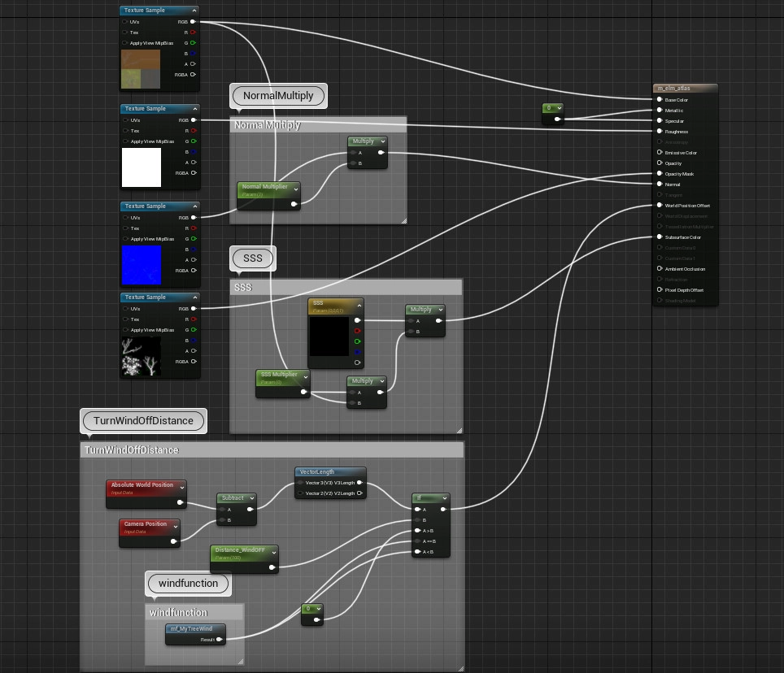Click the Camera Position output pin
The width and height of the screenshot is (784, 673).
(x=174, y=541)
